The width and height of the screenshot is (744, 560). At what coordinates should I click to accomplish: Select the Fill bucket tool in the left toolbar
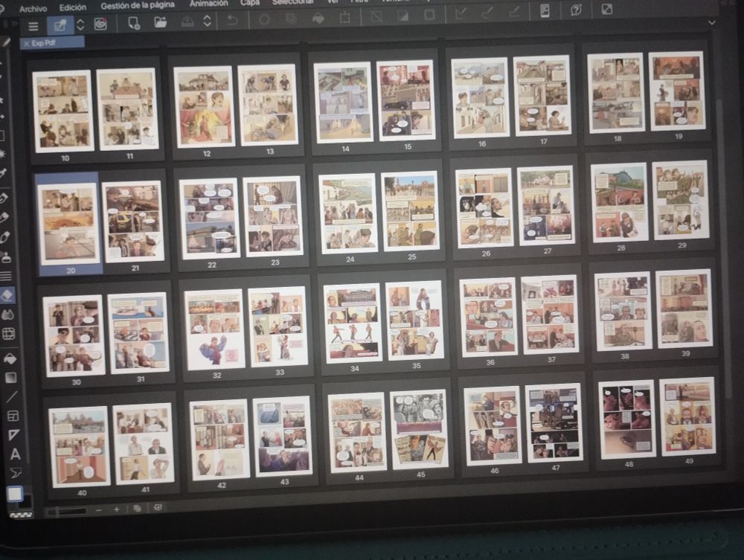[10, 359]
